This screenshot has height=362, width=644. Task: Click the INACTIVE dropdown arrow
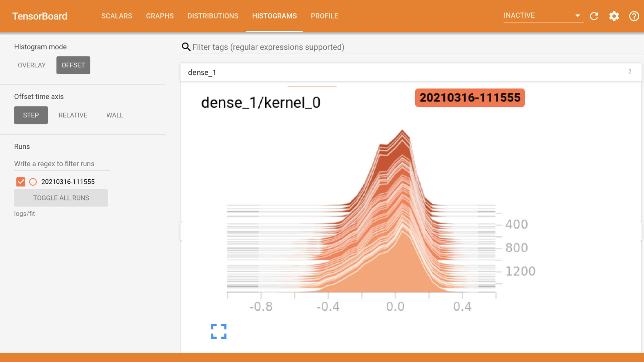(x=577, y=16)
